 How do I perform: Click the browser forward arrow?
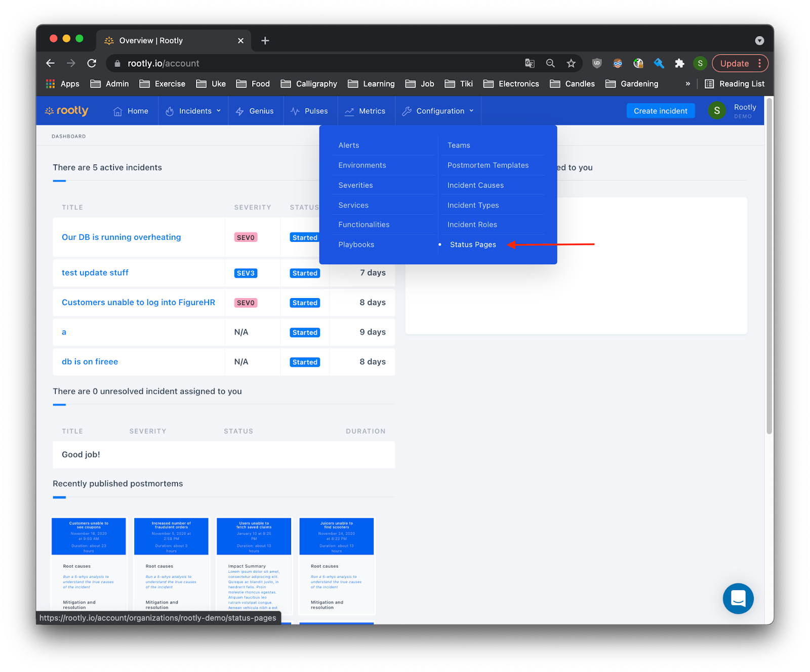[71, 63]
